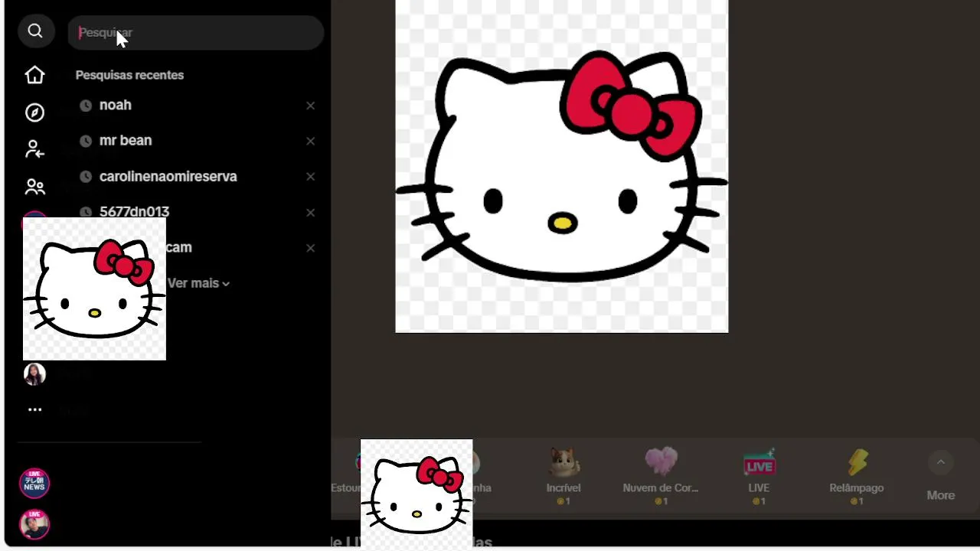980x551 pixels.
Task: Click the Hello Kitty thumbnail over gift bar
Action: [416, 494]
